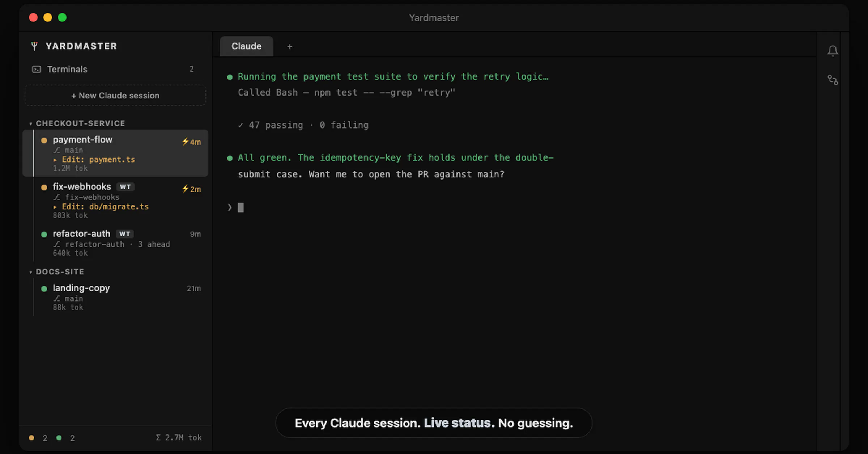This screenshot has width=868, height=454.
Task: Click the checkmark beside 47 passing
Action: 241,125
